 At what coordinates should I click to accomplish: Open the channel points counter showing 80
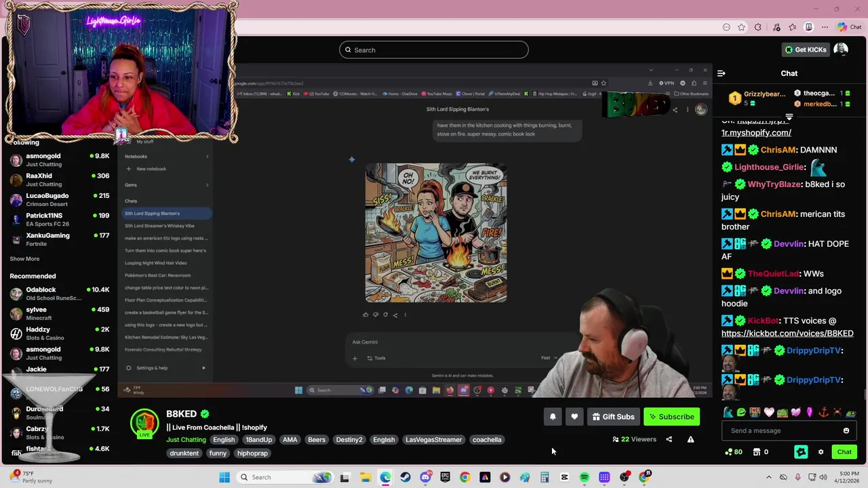click(x=733, y=452)
